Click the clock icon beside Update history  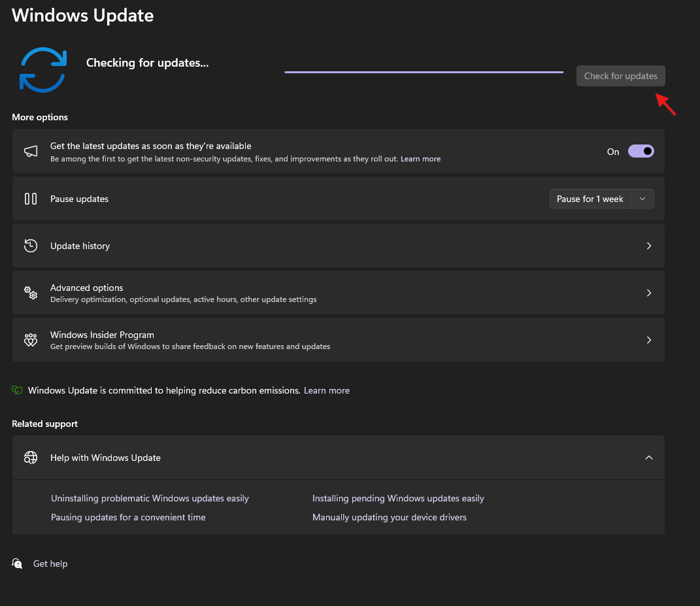[x=30, y=245]
